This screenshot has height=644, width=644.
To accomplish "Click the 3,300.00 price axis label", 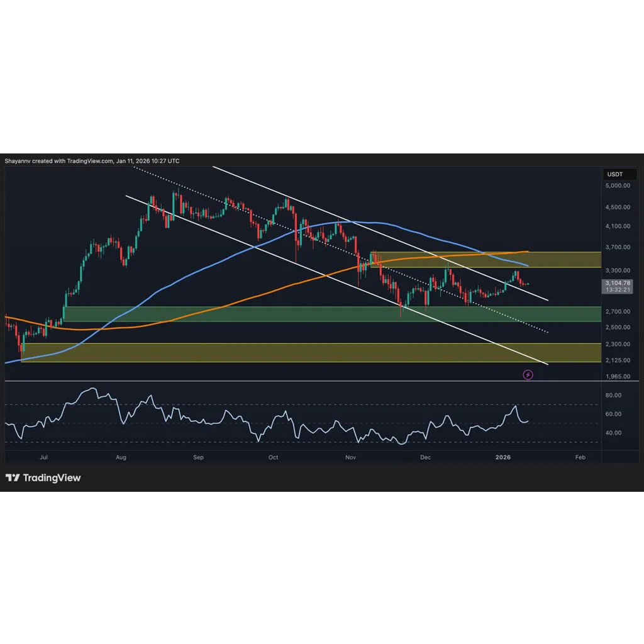I will coord(618,270).
